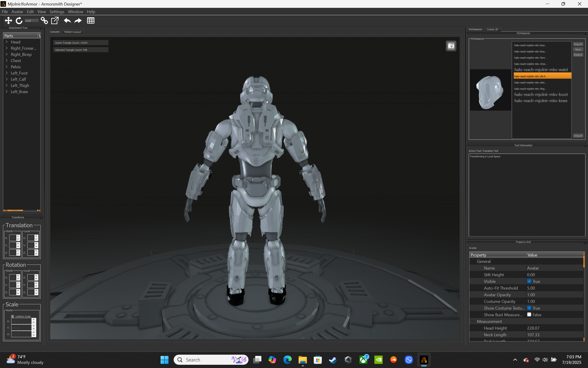Show hidden system tray icons
Image resolution: width=588 pixels, height=368 pixels.
515,360
